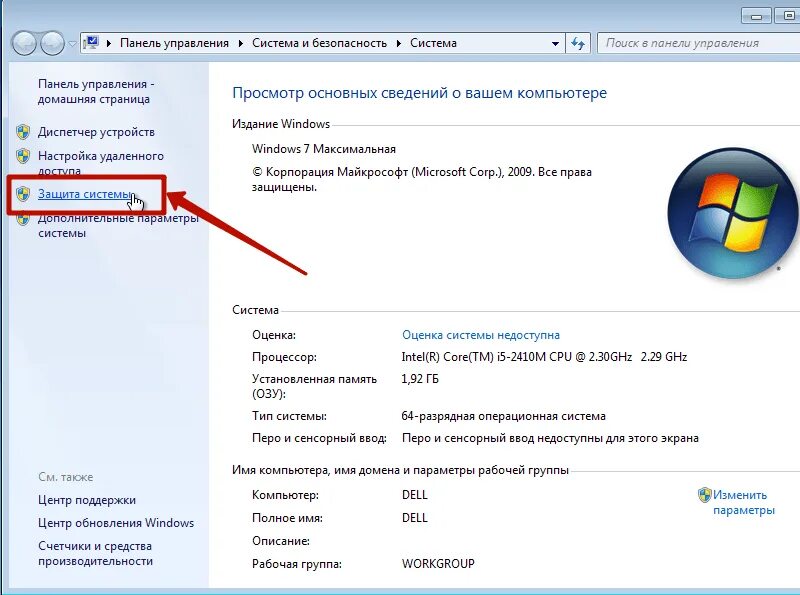
Task: Open Система и безопасность breadcrumb
Action: pyautogui.click(x=319, y=43)
